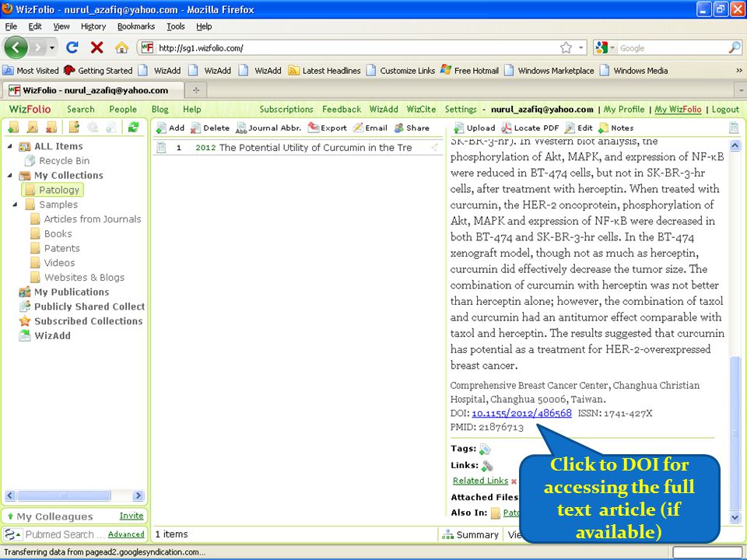Open the History menu
The width and height of the screenshot is (747, 560).
pos(93,26)
